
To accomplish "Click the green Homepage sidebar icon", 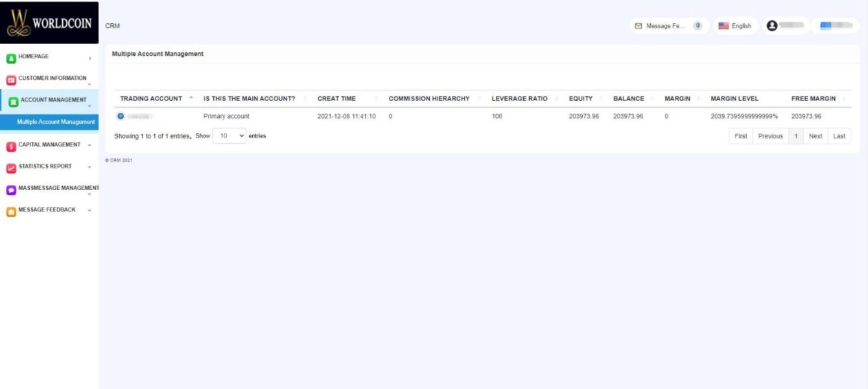I will coord(11,58).
